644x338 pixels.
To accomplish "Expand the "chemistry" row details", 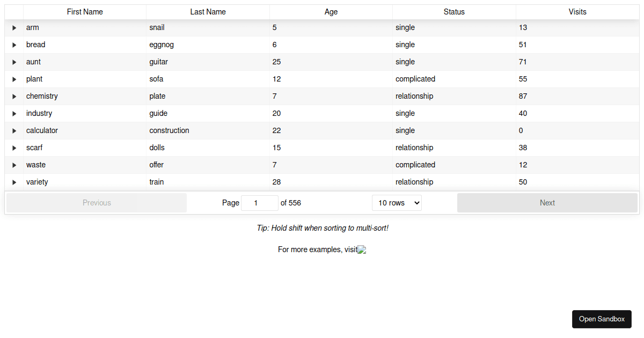I will coord(14,96).
